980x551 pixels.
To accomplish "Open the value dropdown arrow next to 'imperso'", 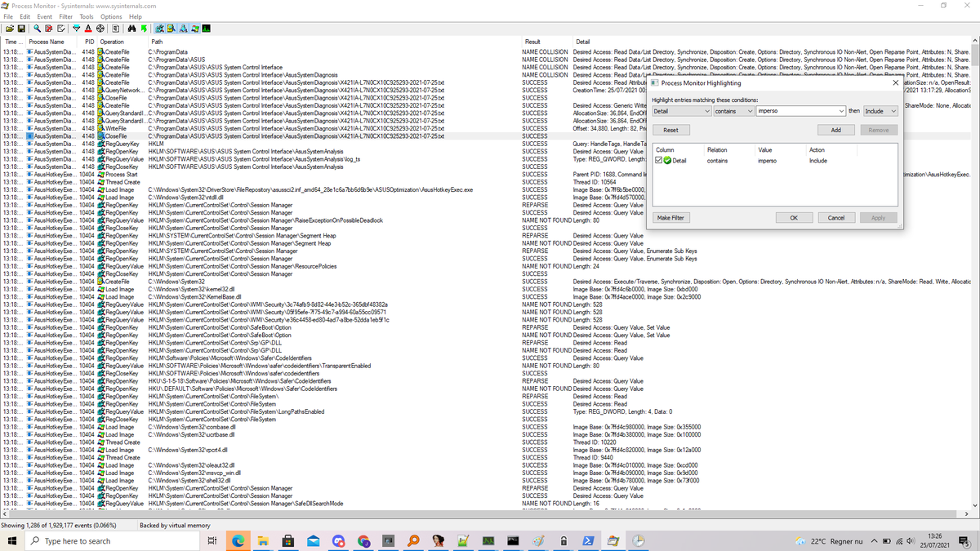I will [840, 111].
